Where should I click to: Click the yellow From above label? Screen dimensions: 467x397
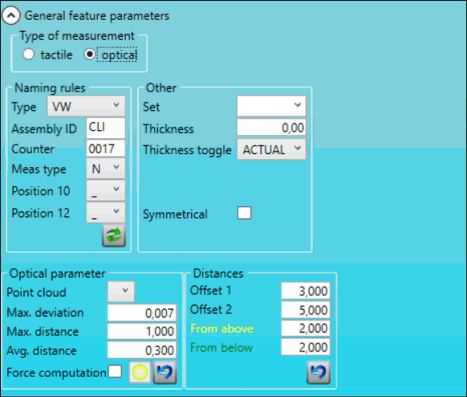click(x=222, y=329)
